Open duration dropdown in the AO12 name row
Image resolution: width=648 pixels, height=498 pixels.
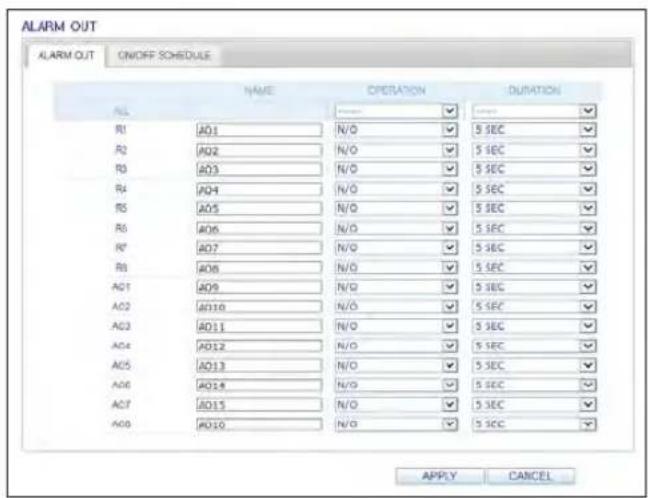[x=534, y=346]
